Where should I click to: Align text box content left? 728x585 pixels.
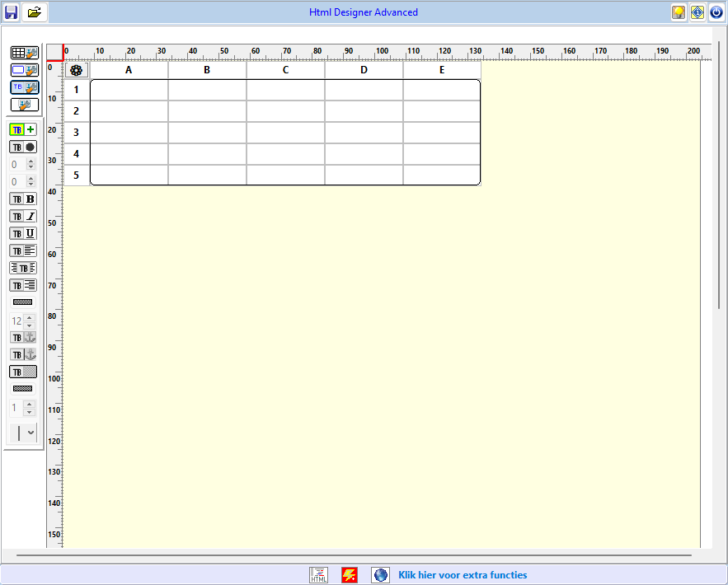pyautogui.click(x=23, y=251)
